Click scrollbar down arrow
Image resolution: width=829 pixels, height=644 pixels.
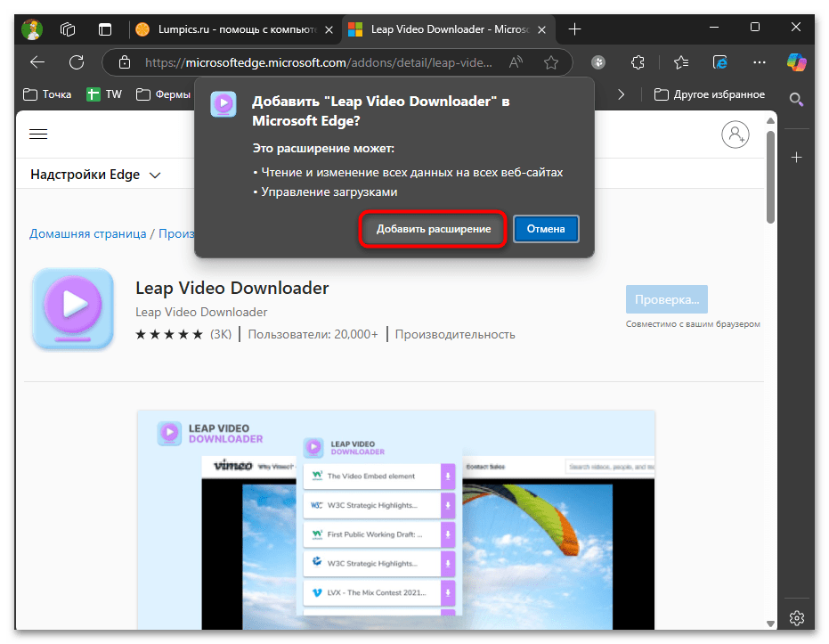point(770,624)
